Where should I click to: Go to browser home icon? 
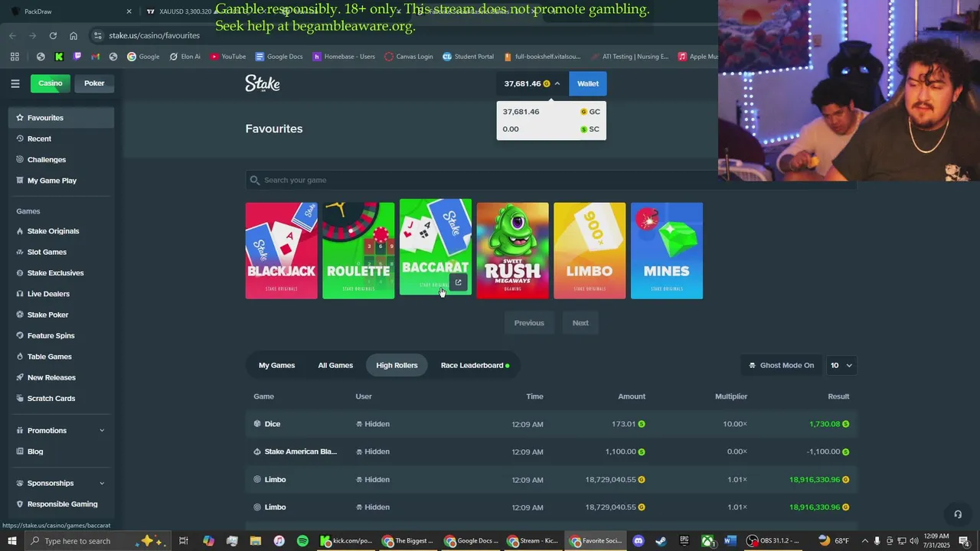tap(73, 35)
